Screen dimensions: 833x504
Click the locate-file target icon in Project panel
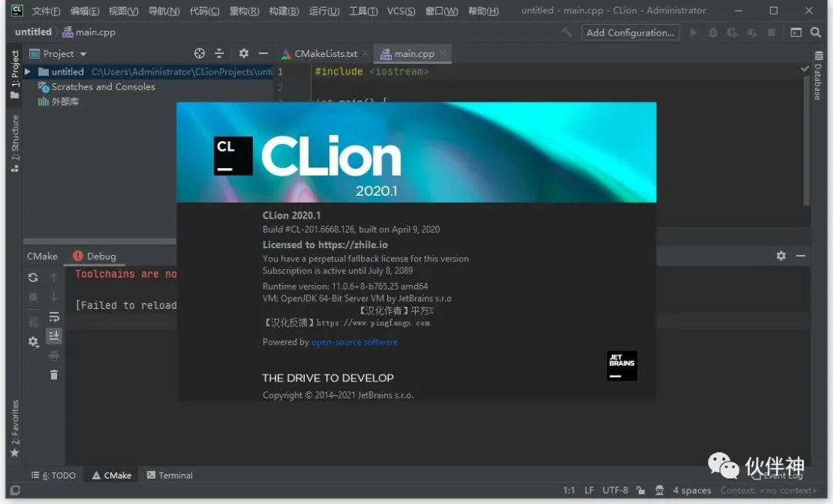199,53
